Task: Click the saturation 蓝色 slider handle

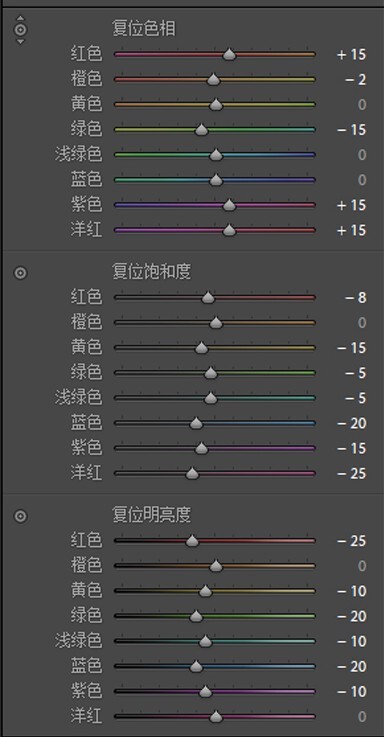Action: (x=196, y=423)
